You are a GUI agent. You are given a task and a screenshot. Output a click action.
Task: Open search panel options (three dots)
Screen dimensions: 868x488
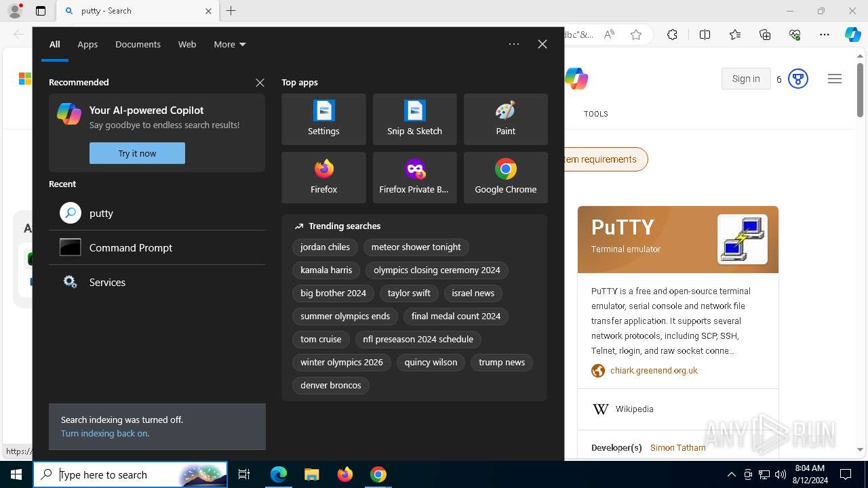[514, 44]
